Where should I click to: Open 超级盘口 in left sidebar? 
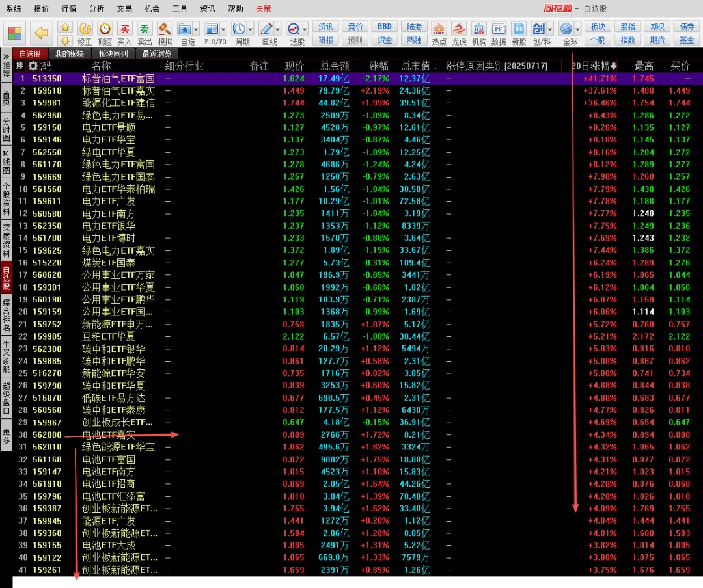6,398
